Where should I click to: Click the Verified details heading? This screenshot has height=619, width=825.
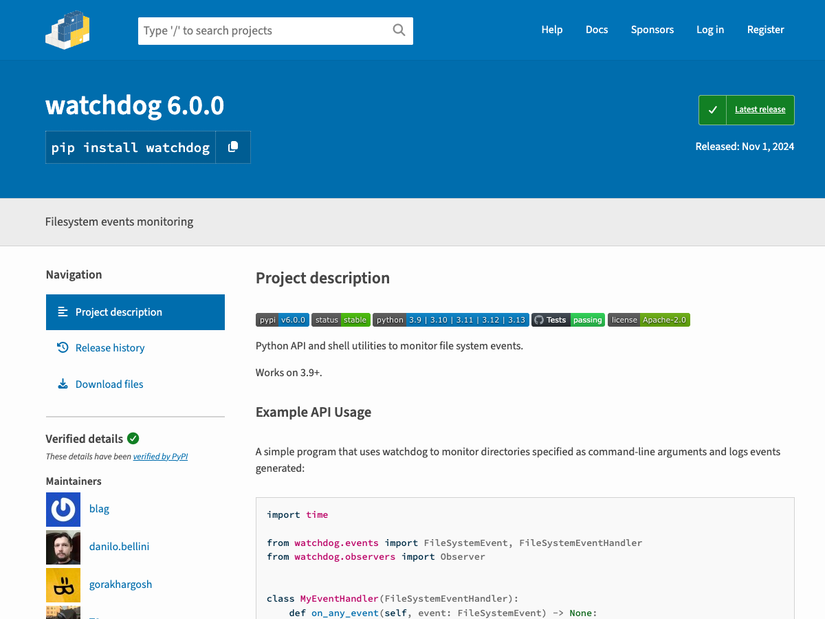tap(84, 438)
